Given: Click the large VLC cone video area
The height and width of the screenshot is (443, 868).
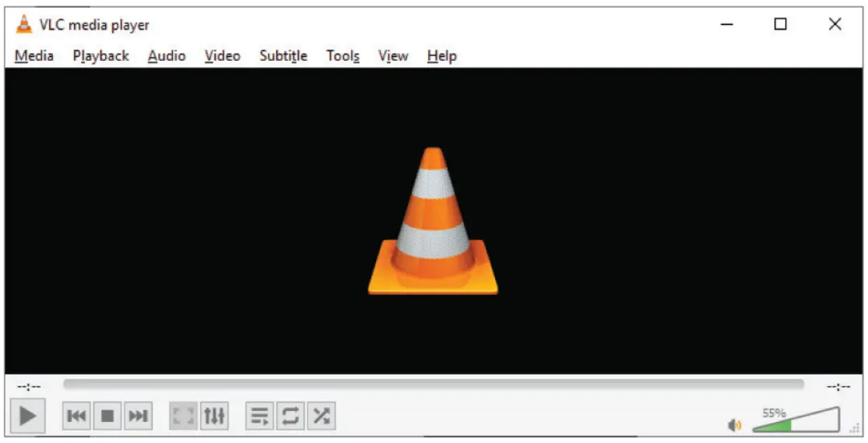Looking at the screenshot, I should pos(433,220).
